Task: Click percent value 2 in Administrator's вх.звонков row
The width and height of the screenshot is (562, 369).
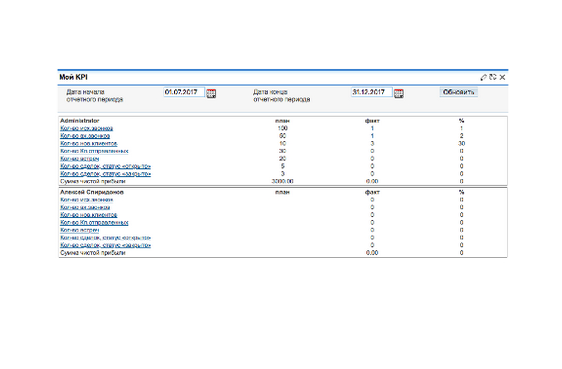Action: coord(461,136)
